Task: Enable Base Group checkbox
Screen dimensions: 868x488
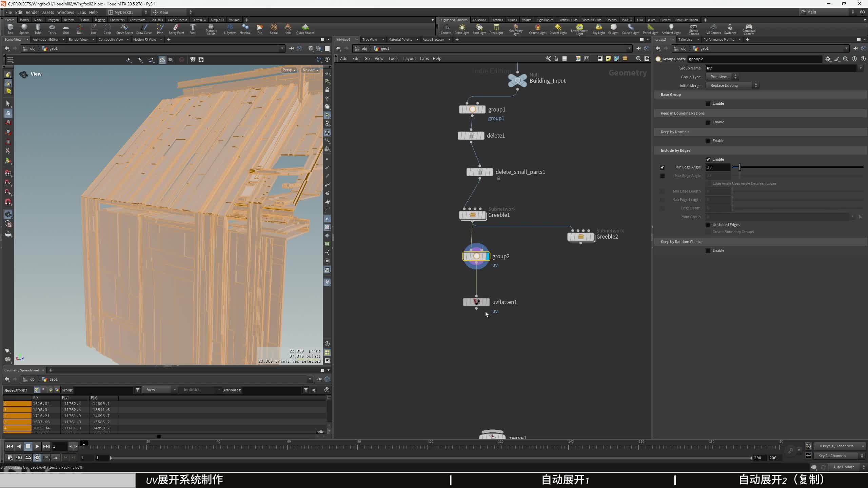Action: 708,104
